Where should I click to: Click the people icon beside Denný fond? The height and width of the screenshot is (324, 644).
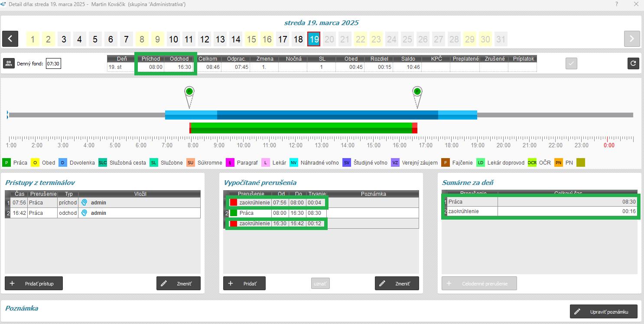coord(9,63)
